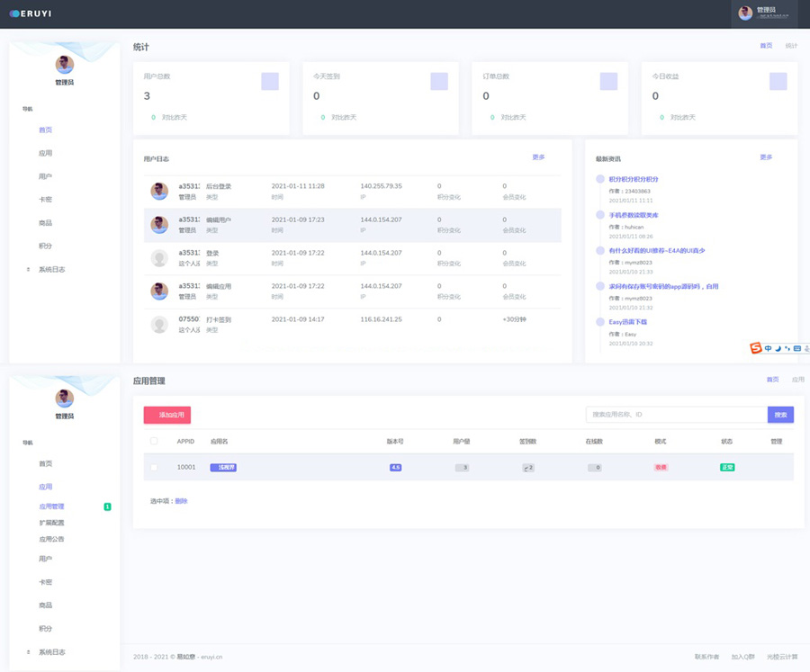Open the news item 手机养数设联美库
Viewport: 810px width, 672px height.
point(634,215)
